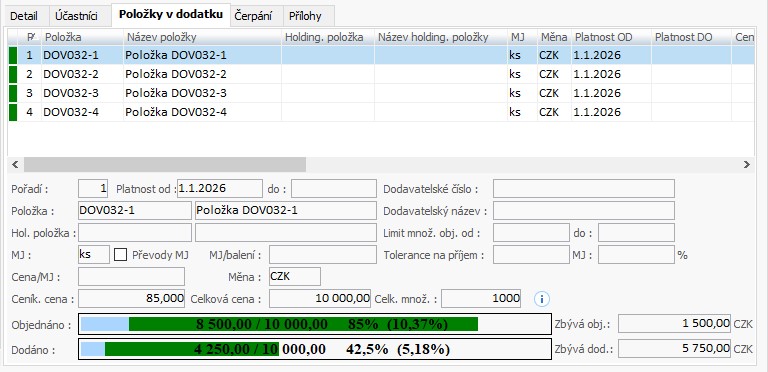Click the green status marker of row 2
768x372 pixels.
(x=13, y=74)
